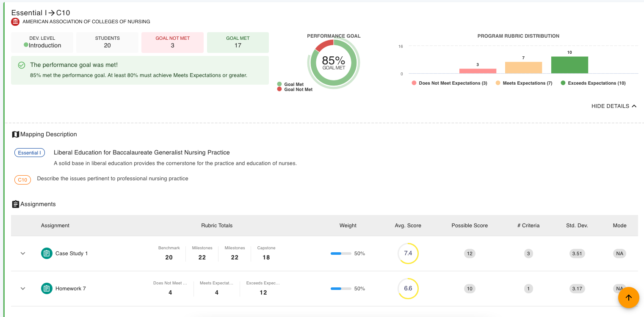The height and width of the screenshot is (317, 644).
Task: Click the Homework 7 assignment icon
Action: [47, 289]
